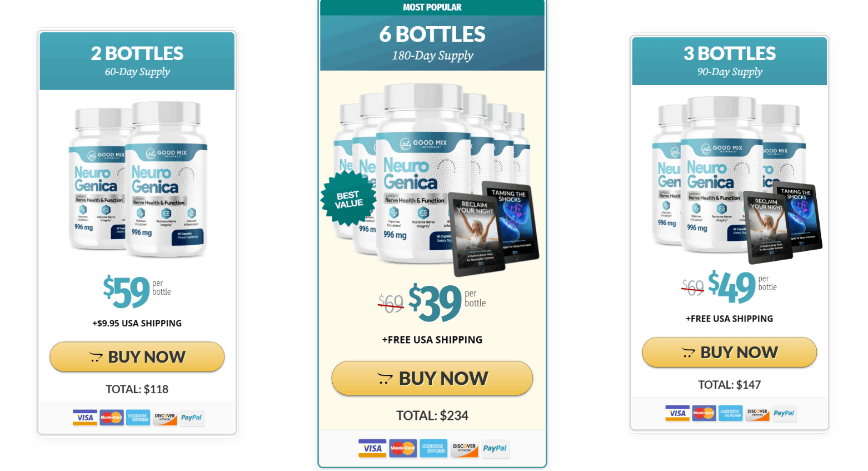The image size is (868, 471).
Task: Click the cart icon in 6 bottles button
Action: [x=385, y=379]
